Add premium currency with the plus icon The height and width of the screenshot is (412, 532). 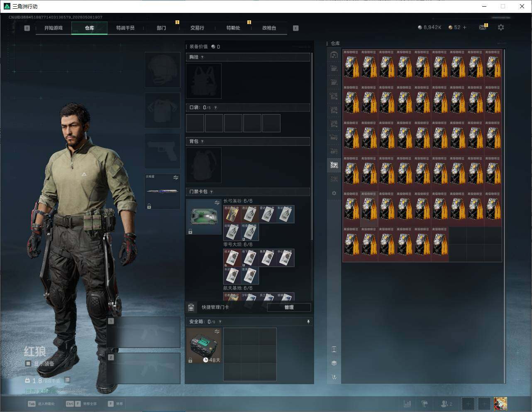pos(464,27)
